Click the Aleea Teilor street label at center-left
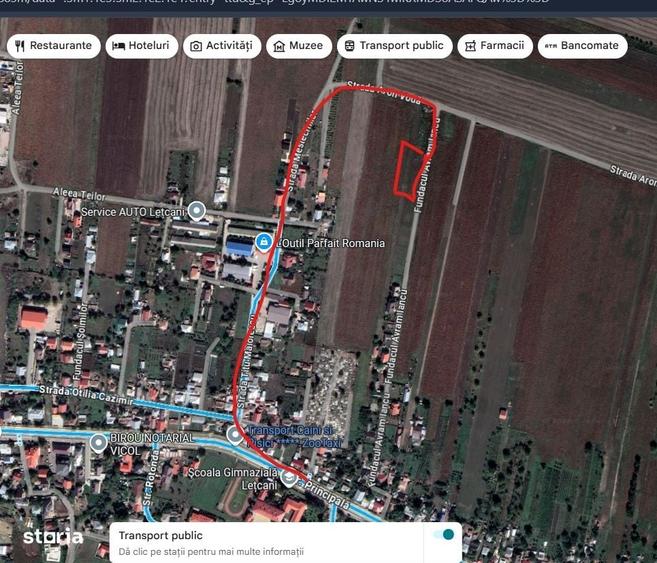 point(79,194)
